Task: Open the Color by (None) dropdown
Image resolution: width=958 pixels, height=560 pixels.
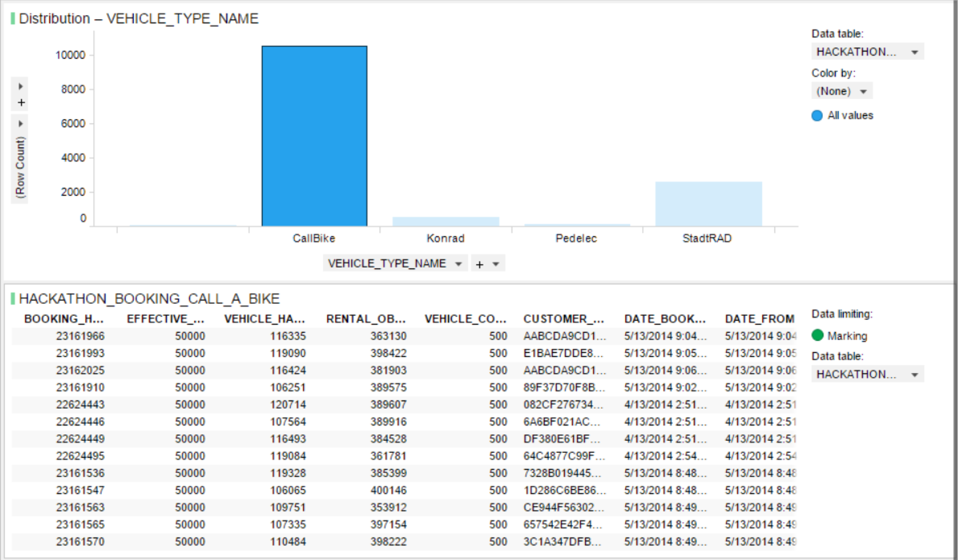Action: coord(841,91)
